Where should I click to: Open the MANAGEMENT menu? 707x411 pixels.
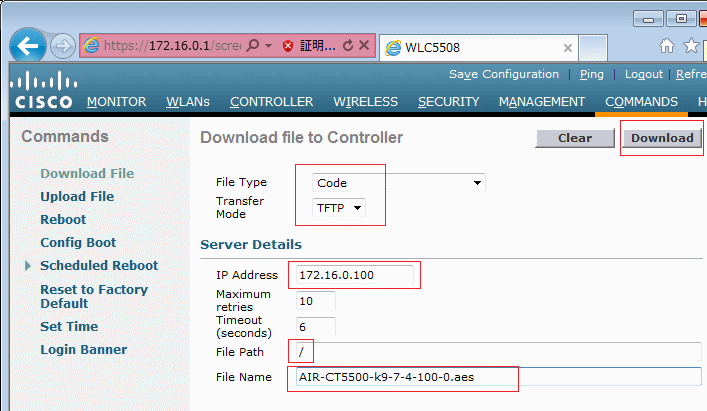tap(542, 102)
